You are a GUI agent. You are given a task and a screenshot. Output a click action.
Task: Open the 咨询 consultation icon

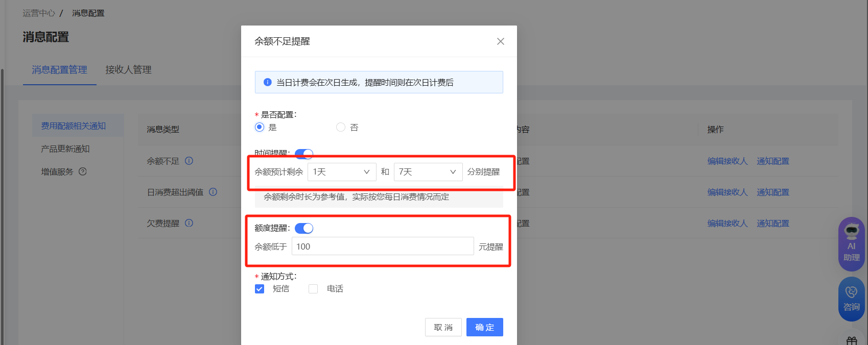point(851,299)
